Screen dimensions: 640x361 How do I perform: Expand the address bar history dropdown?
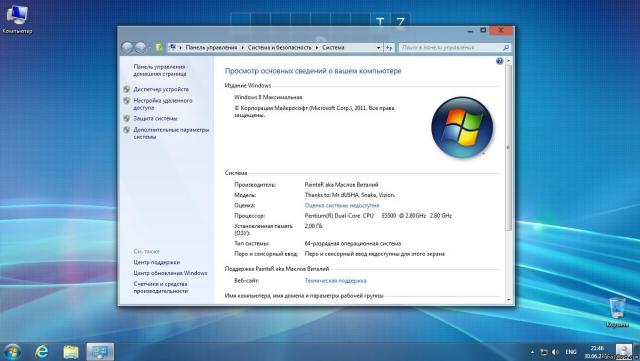[378, 48]
